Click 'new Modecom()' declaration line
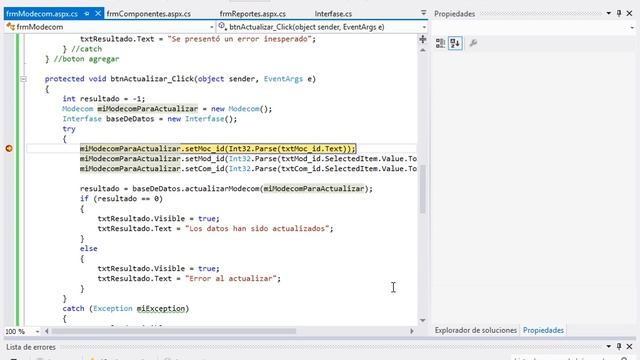640x360 pixels. [167, 109]
